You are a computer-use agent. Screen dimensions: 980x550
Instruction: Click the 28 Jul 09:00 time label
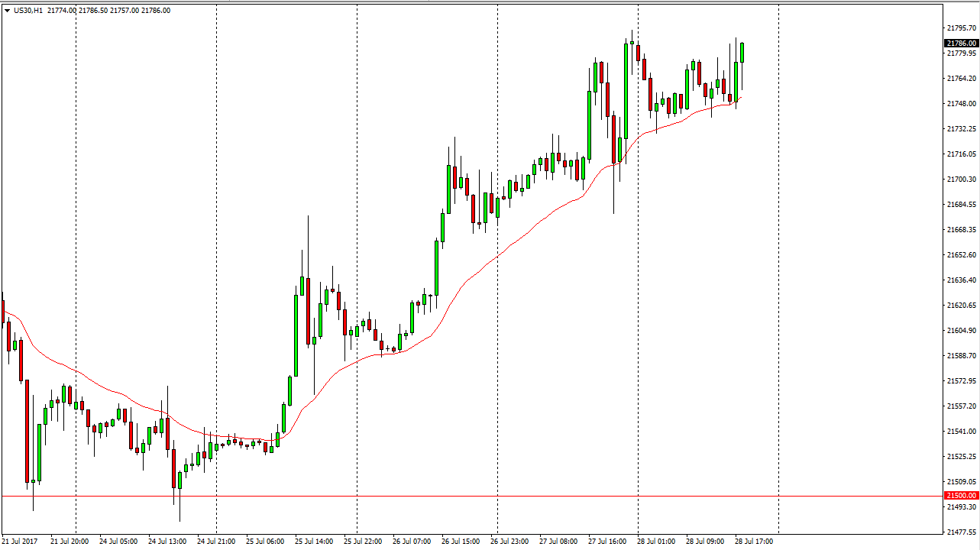click(704, 542)
